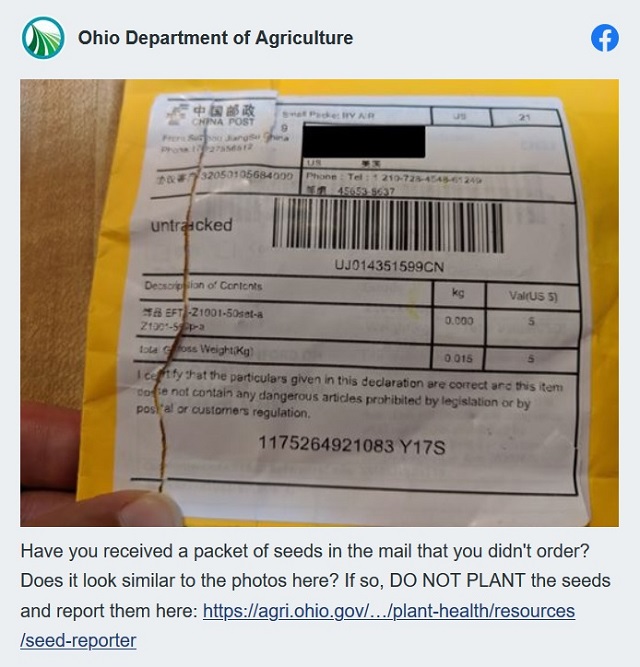Click the 0.015 gross weight value

tap(458, 359)
